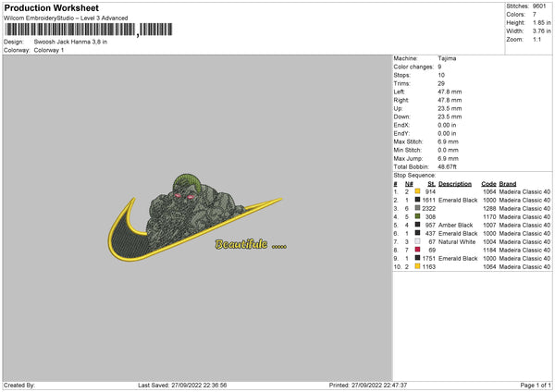The height and width of the screenshot is (392, 555).
Task: Click the gray swatch in stop row 3
Action: click(x=418, y=208)
